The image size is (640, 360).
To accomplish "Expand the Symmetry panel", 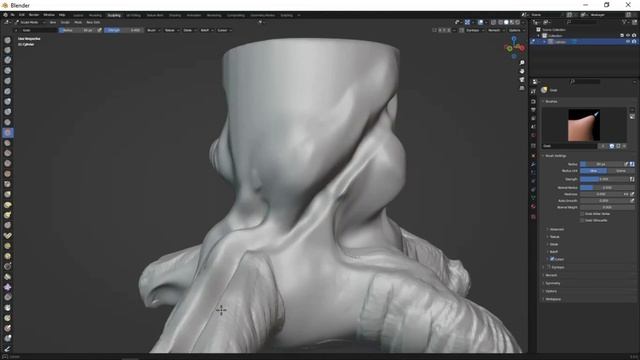I will 553,283.
